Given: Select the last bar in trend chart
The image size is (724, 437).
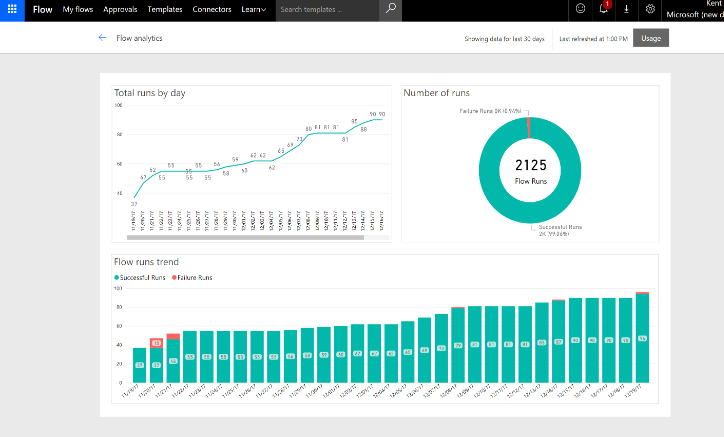Looking at the screenshot, I should tap(642, 337).
